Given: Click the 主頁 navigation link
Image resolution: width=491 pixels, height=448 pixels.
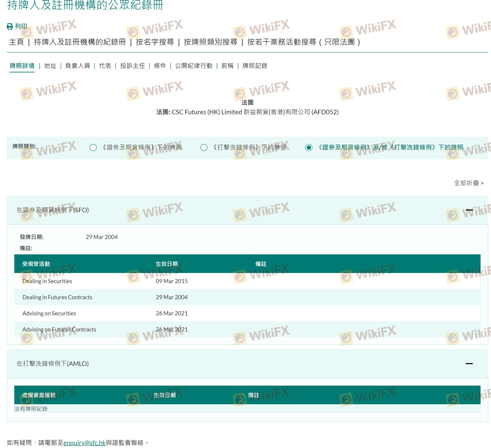Looking at the screenshot, I should pyautogui.click(x=16, y=42).
